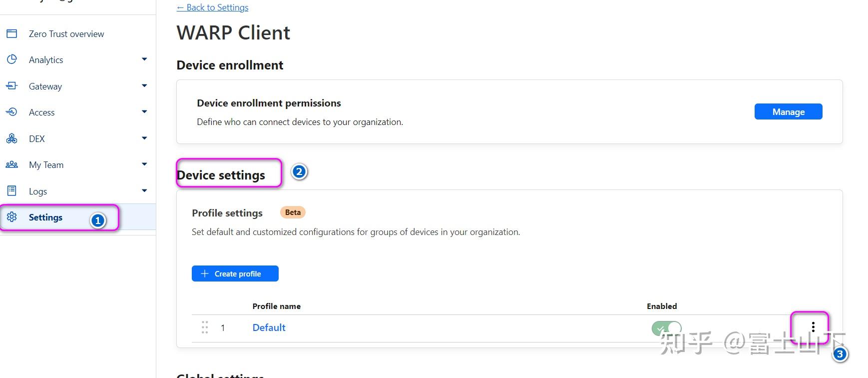Follow the Back to Settings link
Image resolution: width=868 pixels, height=378 pixels.
tap(212, 7)
